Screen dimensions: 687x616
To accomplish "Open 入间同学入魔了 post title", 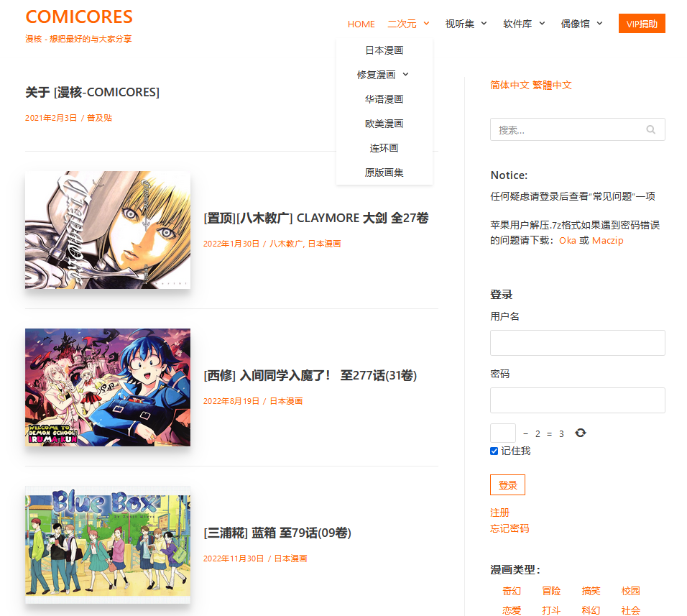I will pyautogui.click(x=310, y=375).
